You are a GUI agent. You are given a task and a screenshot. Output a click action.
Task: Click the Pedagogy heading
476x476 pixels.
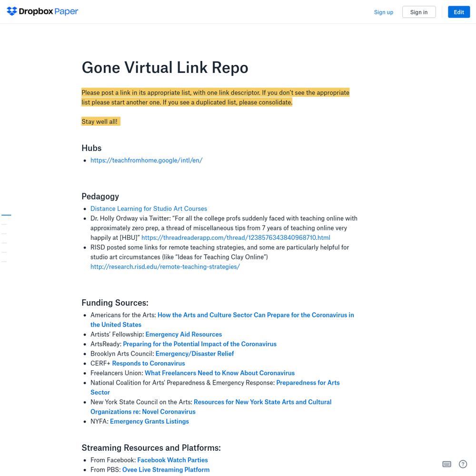[x=100, y=197]
